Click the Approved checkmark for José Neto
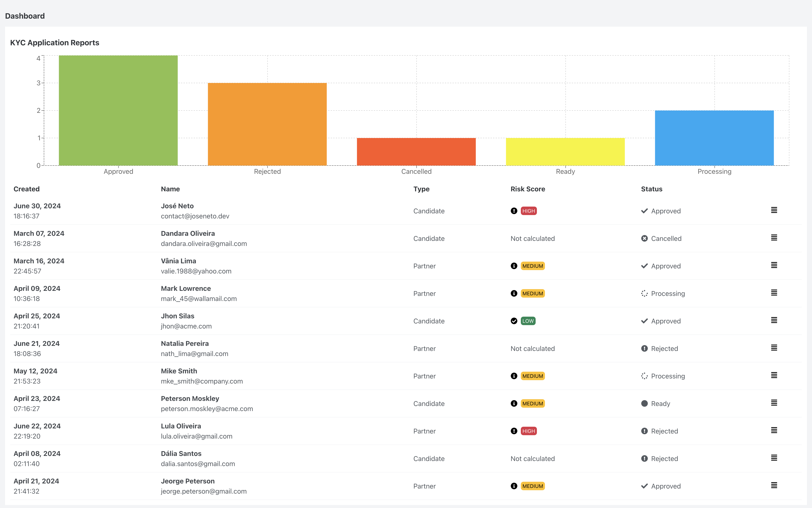812x508 pixels. coord(644,211)
